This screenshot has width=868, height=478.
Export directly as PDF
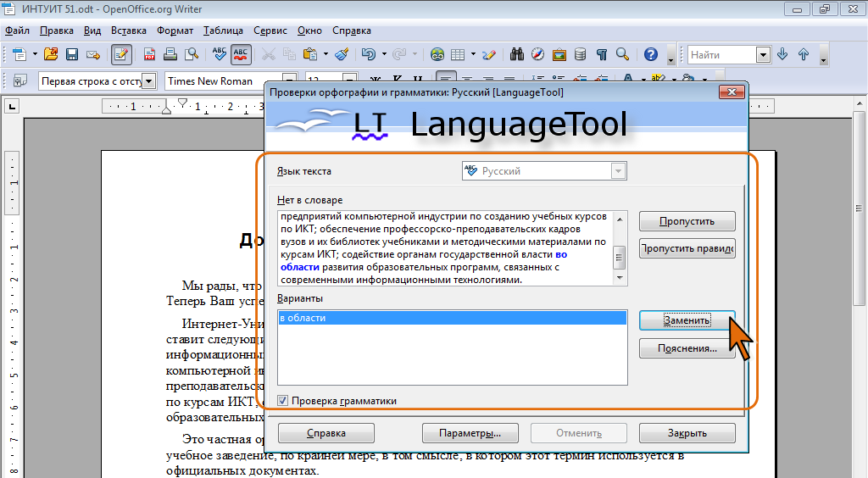(x=149, y=54)
